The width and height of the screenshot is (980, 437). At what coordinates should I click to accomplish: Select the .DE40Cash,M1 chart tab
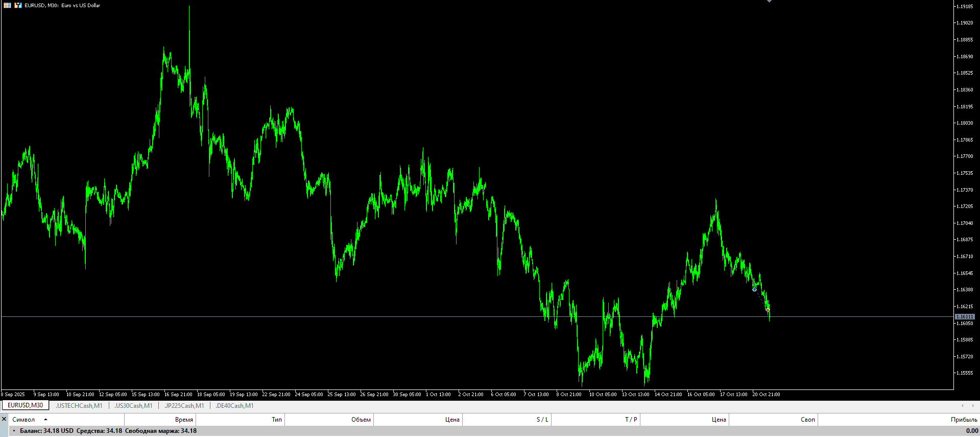(x=234, y=406)
